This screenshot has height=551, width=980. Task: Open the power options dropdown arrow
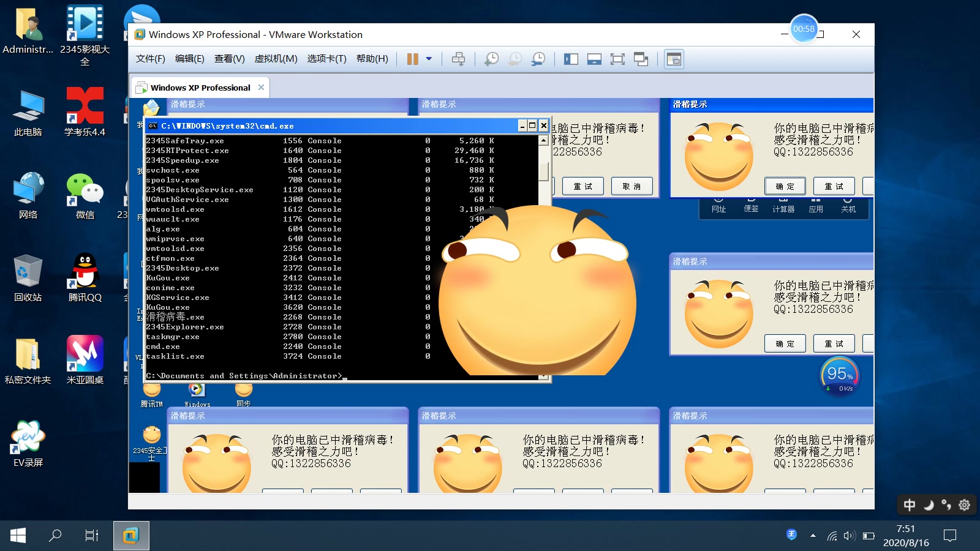[429, 59]
